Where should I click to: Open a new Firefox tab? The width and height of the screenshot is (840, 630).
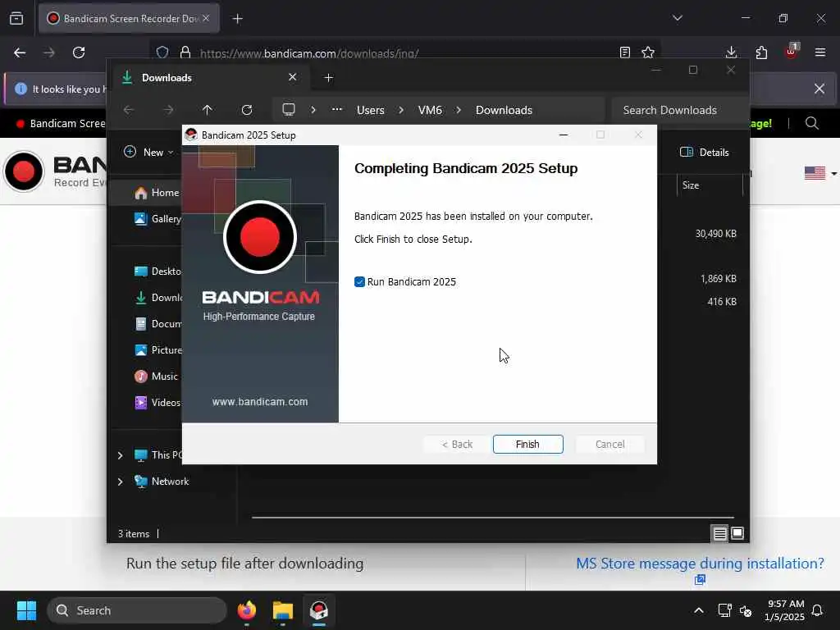coord(237,19)
